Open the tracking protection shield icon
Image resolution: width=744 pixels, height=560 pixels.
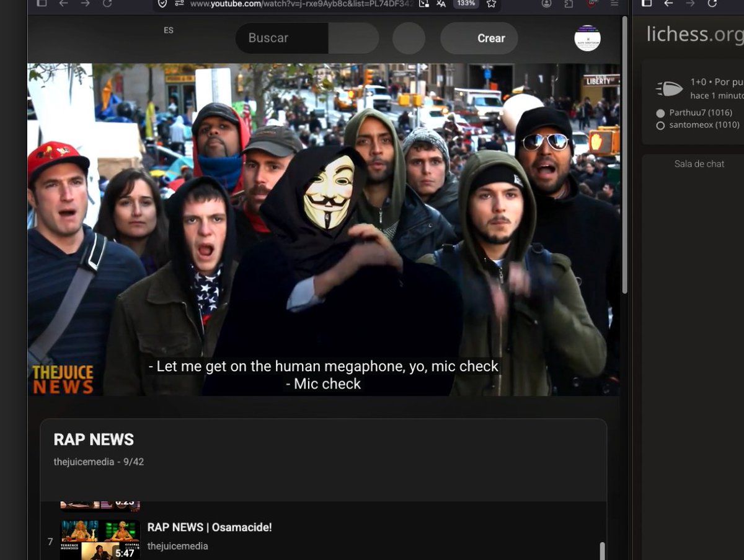[x=162, y=3]
